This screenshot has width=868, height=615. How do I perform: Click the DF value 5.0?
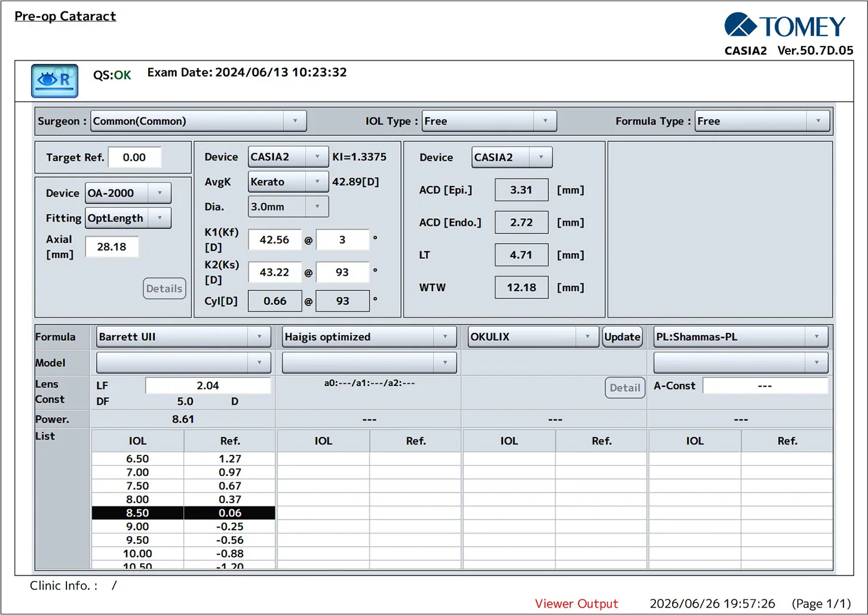(x=185, y=401)
